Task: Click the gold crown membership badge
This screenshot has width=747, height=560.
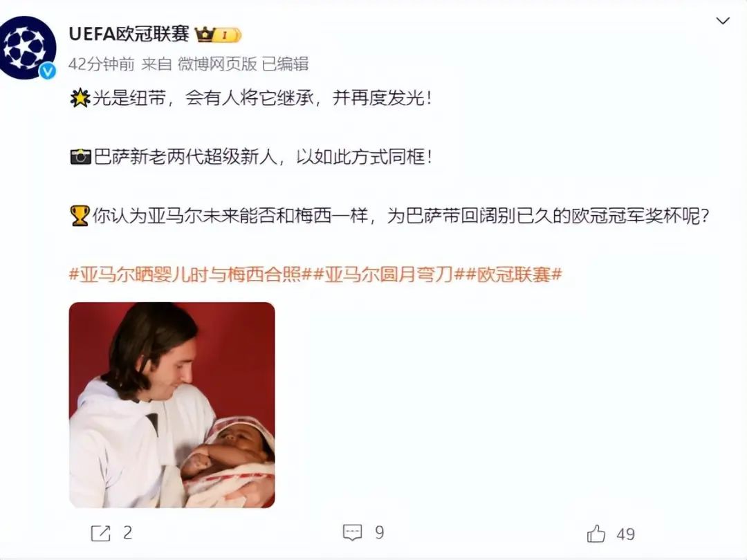Action: pyautogui.click(x=218, y=35)
